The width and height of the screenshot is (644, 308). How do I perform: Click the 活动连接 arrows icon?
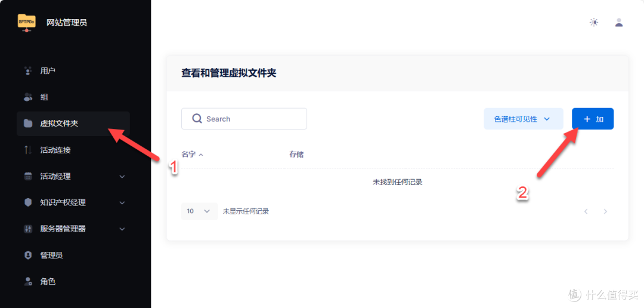pyautogui.click(x=28, y=150)
